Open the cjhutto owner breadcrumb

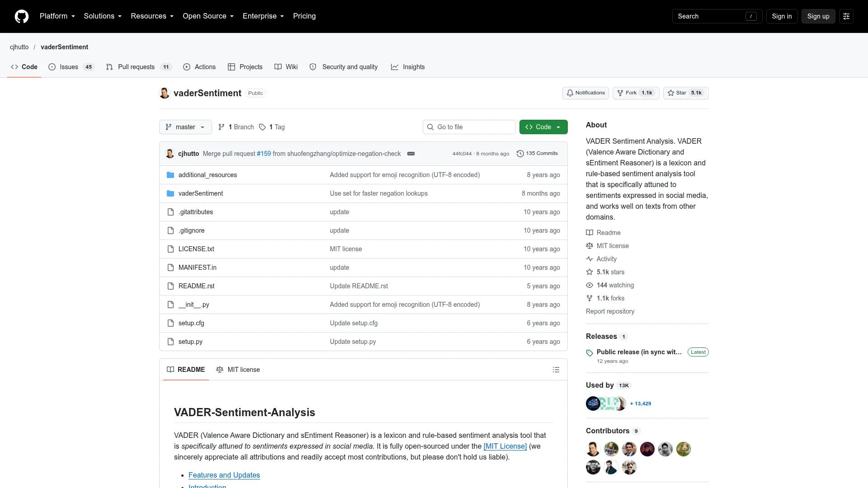[x=19, y=47]
